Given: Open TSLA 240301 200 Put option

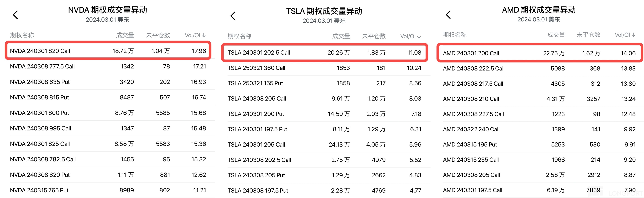Looking at the screenshot, I should 324,114.
